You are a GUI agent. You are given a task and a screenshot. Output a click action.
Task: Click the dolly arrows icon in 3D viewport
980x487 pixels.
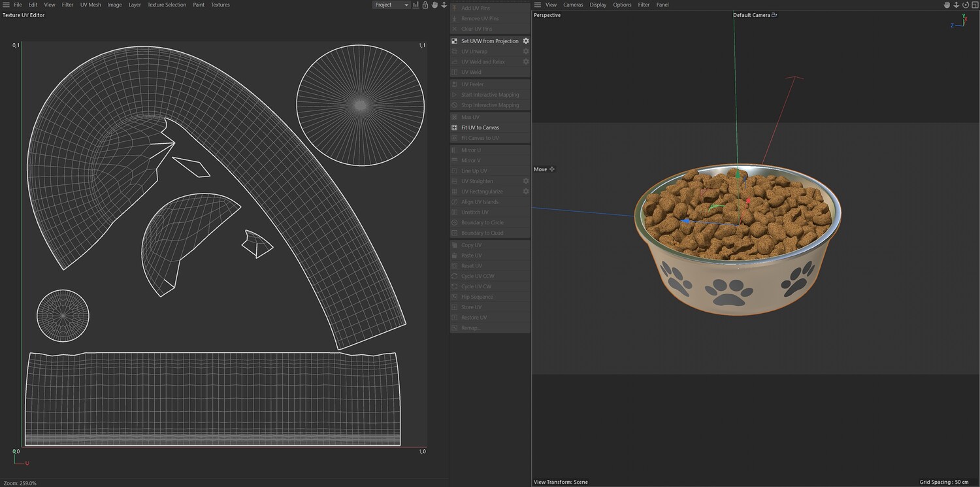956,5
